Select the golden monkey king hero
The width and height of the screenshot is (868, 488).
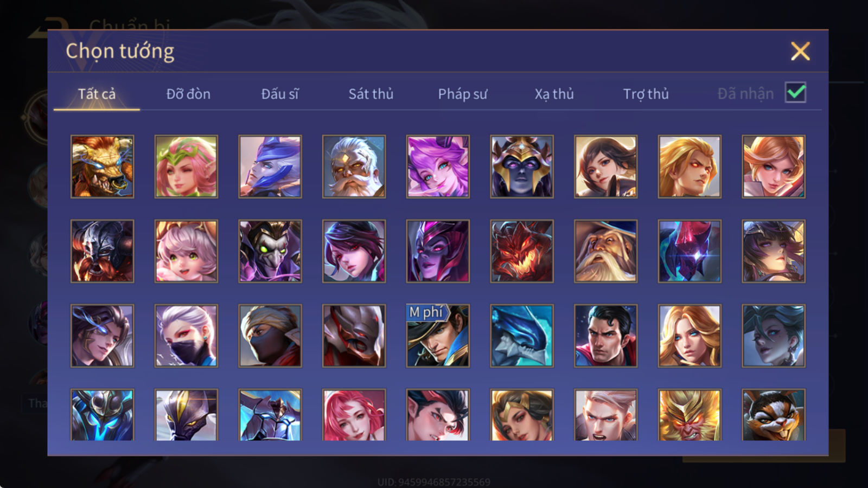pyautogui.click(x=690, y=415)
